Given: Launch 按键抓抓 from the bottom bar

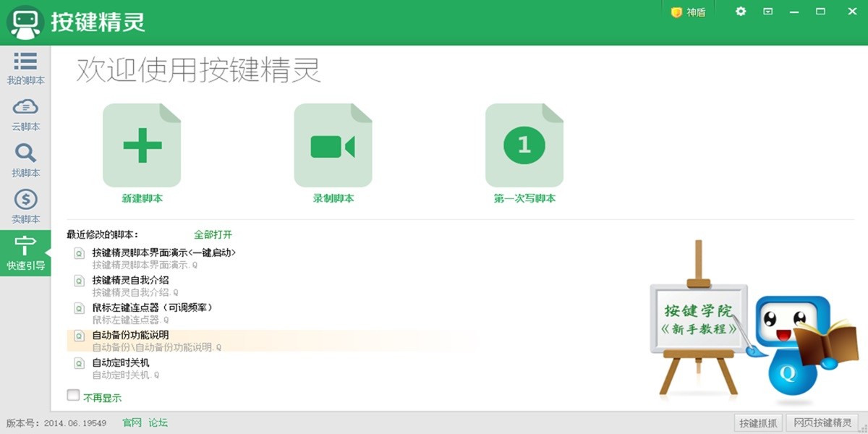Looking at the screenshot, I should tap(757, 424).
